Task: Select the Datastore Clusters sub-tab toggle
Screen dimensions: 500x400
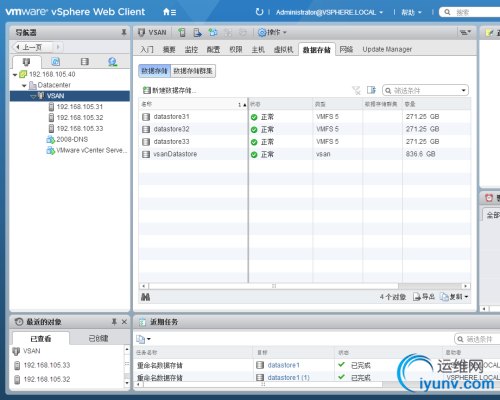Action: 193,71
